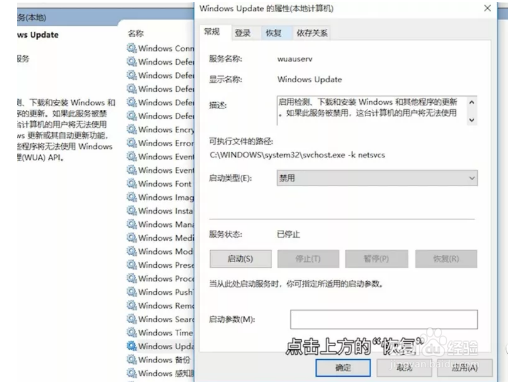Focus the 启动参数(M) input field
This screenshot has width=508, height=382.
click(384, 319)
